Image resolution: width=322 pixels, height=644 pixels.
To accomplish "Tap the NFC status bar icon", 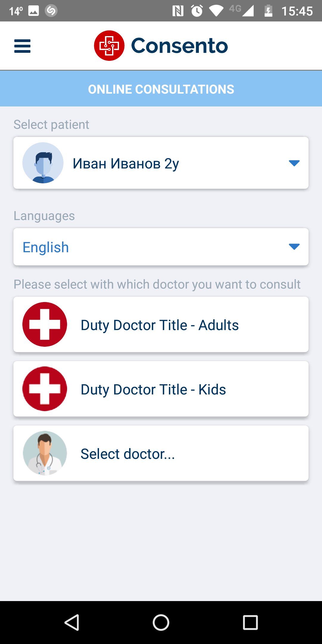I will (178, 11).
